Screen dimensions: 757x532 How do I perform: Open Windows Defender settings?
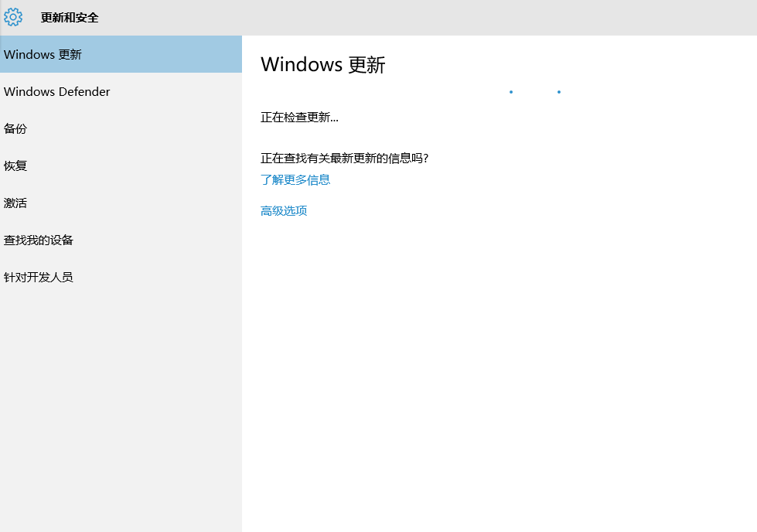pos(121,91)
